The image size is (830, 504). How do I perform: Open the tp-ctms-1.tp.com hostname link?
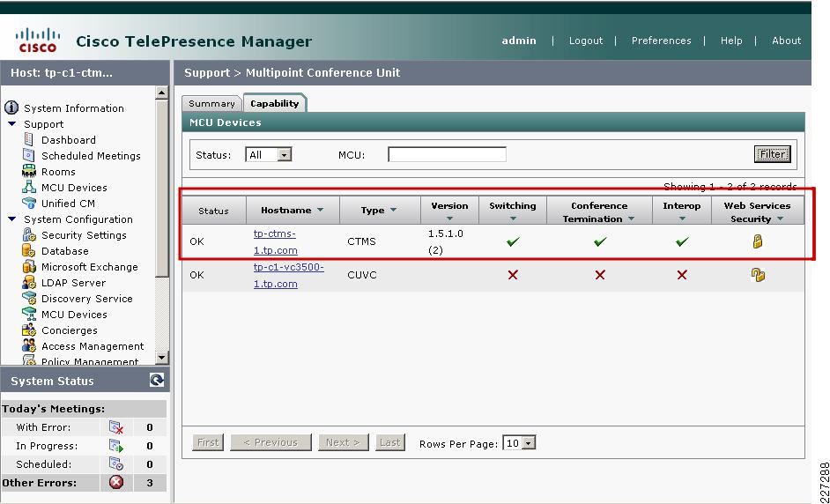point(275,242)
